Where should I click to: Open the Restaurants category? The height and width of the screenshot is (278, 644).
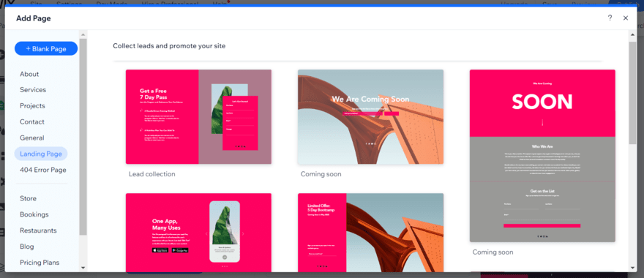(38, 230)
